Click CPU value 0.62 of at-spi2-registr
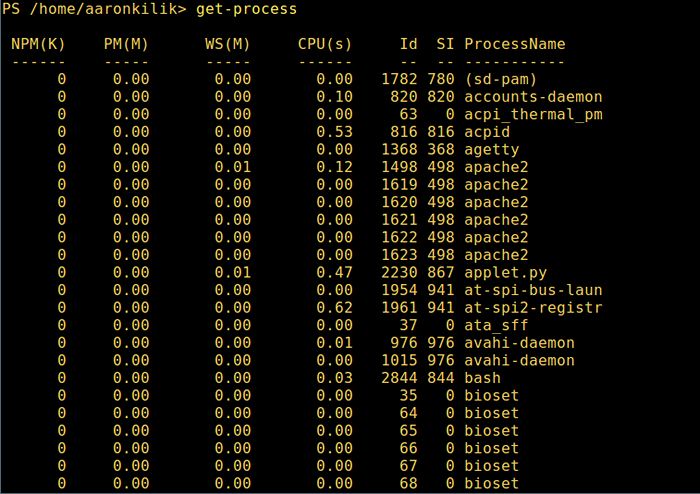Screen dimensions: 700x494 pos(334,308)
